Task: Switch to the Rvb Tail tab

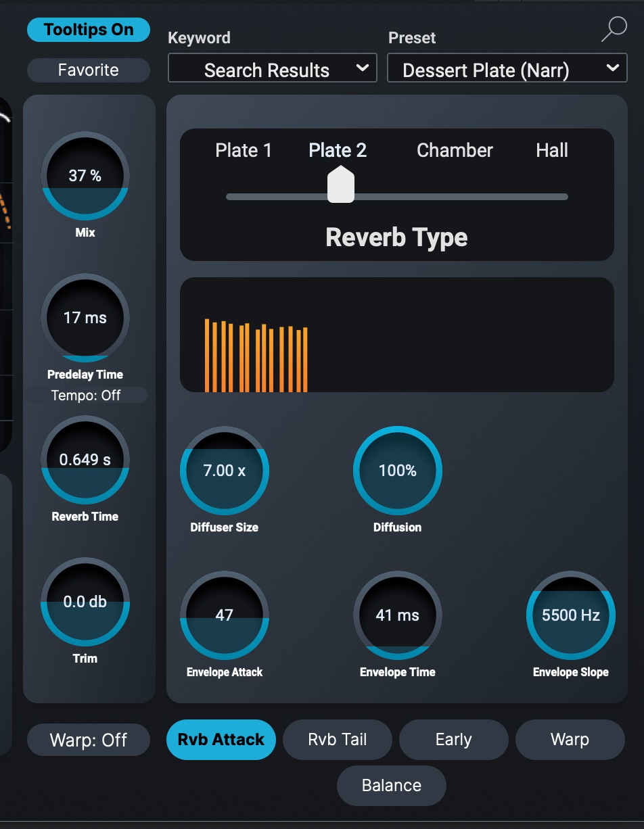Action: click(x=338, y=740)
